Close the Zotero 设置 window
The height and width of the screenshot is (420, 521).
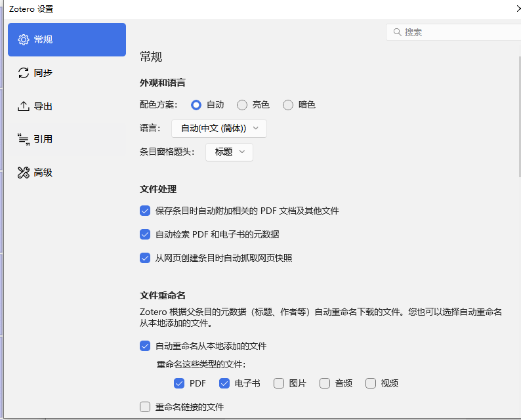[518, 9]
